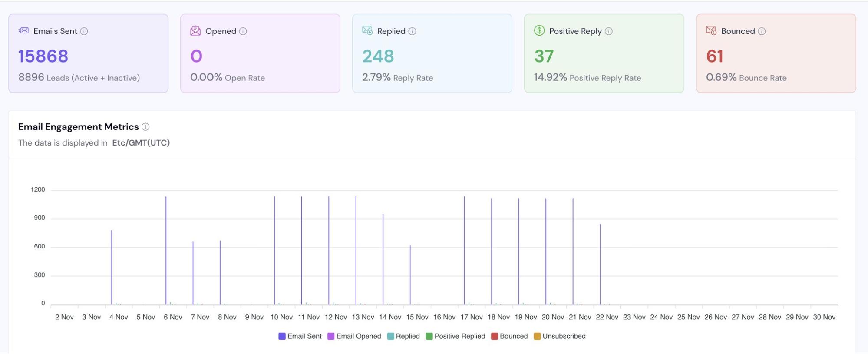
Task: Click the 2.79% Reply Rate text
Action: point(398,78)
